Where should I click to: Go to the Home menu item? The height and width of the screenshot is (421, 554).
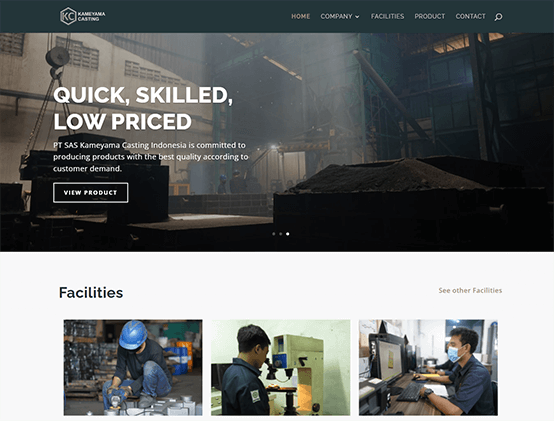[x=301, y=16]
